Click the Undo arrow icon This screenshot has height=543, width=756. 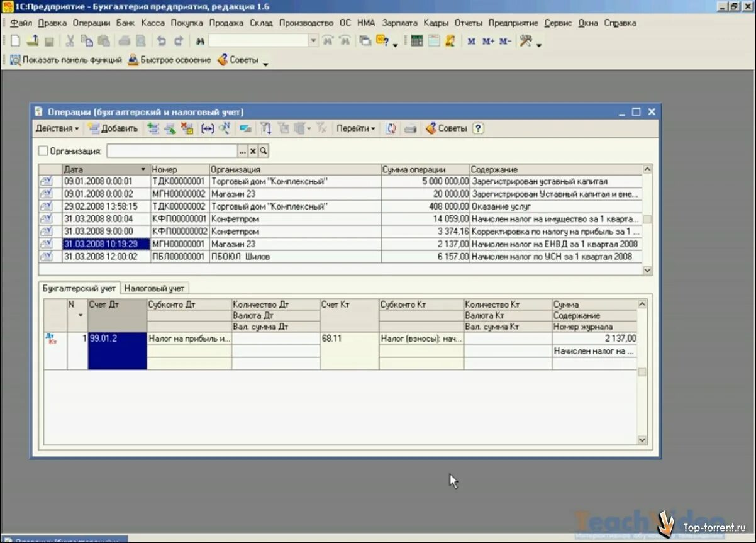162,41
